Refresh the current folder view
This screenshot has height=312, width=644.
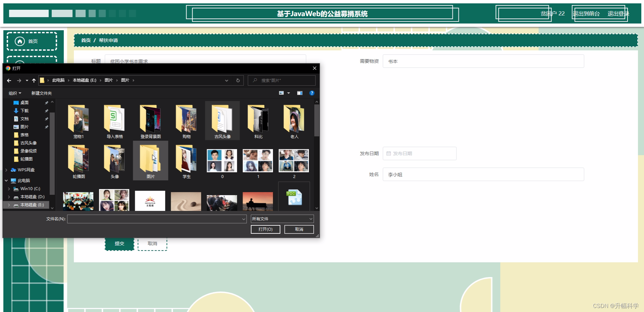[238, 81]
